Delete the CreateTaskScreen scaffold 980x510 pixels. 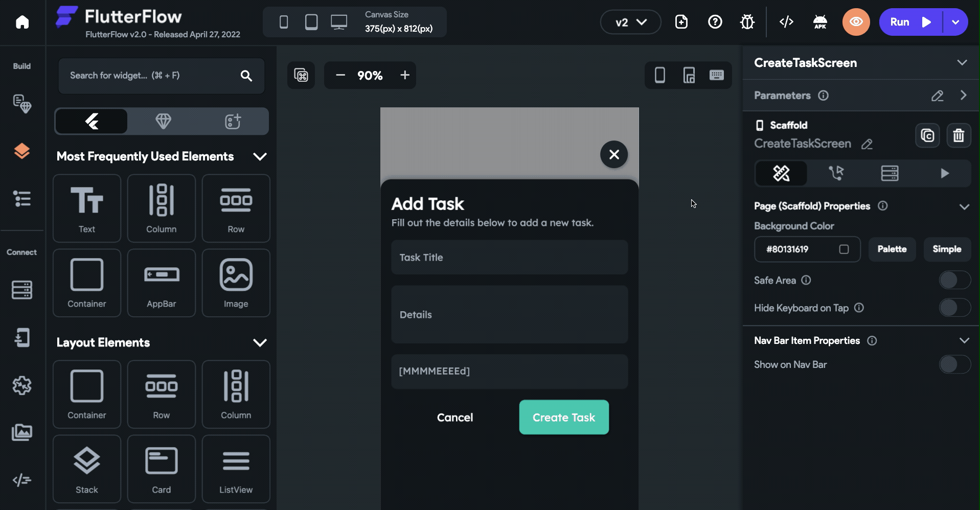[959, 135]
